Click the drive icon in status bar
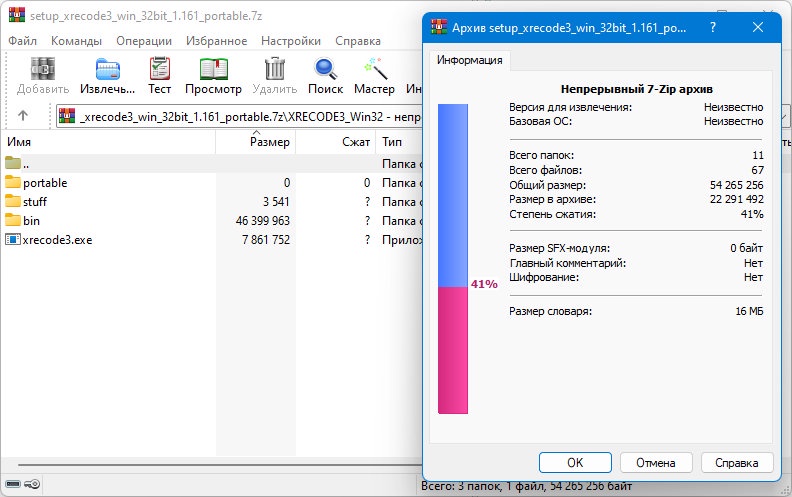 (x=13, y=484)
